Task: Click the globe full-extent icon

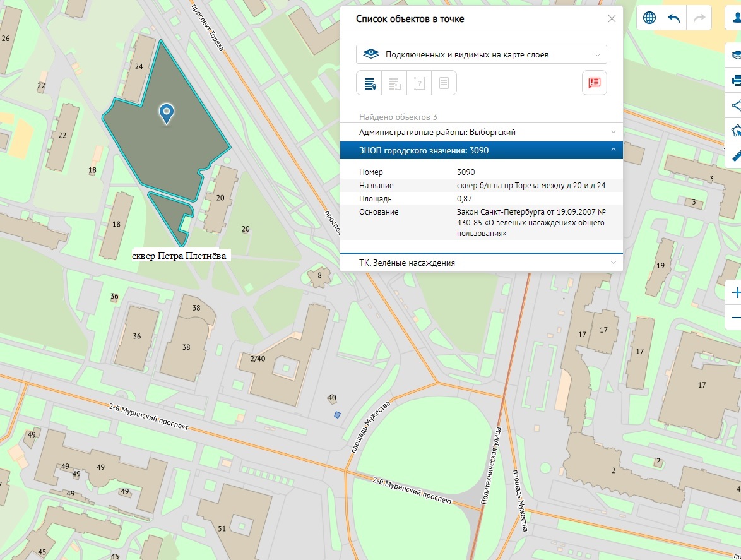Action: (x=649, y=18)
